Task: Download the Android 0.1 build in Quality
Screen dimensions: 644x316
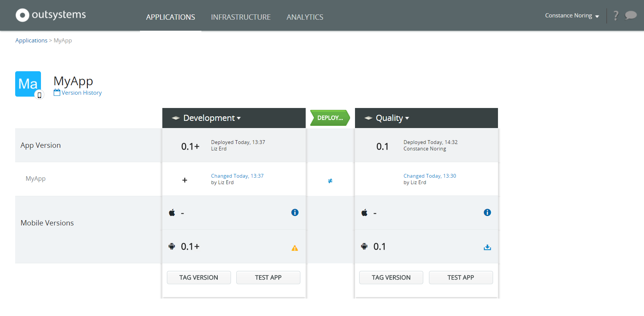Action: pyautogui.click(x=487, y=247)
